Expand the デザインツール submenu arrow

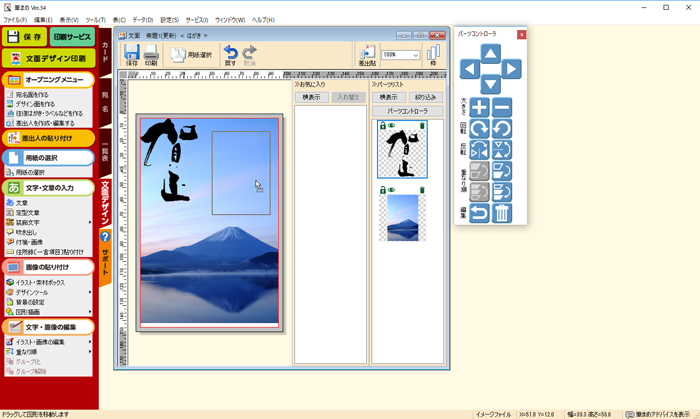91,292
